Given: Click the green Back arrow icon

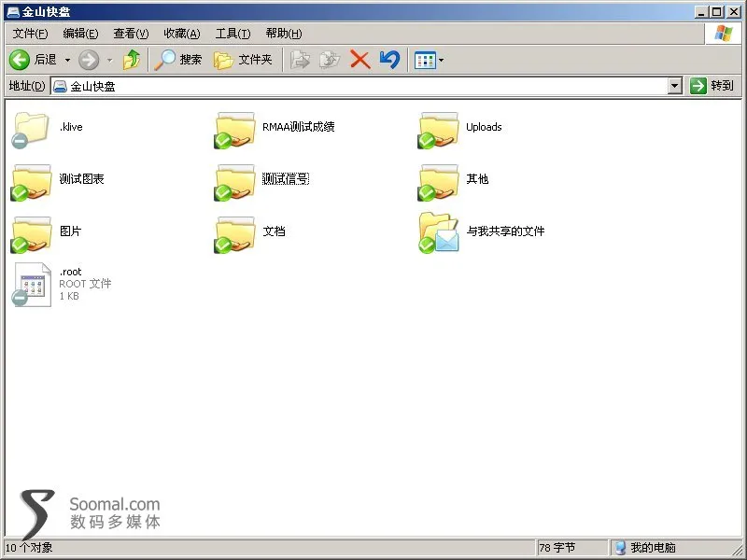Looking at the screenshot, I should (x=20, y=60).
